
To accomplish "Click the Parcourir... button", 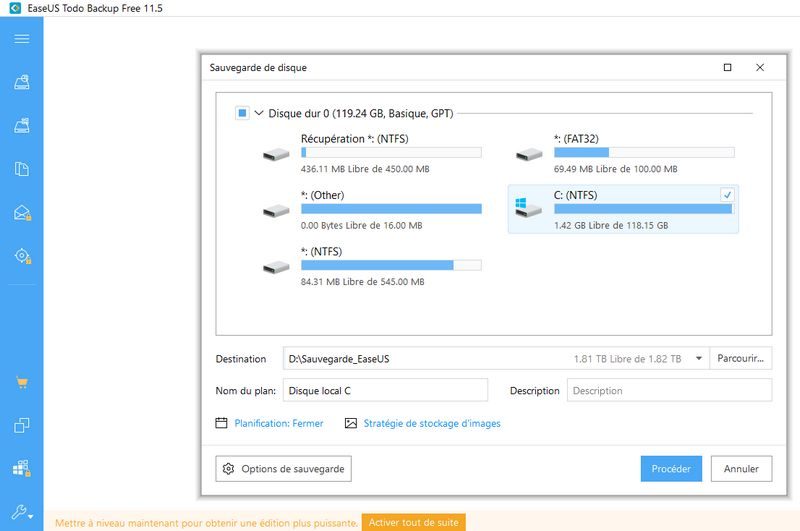I will [x=740, y=359].
